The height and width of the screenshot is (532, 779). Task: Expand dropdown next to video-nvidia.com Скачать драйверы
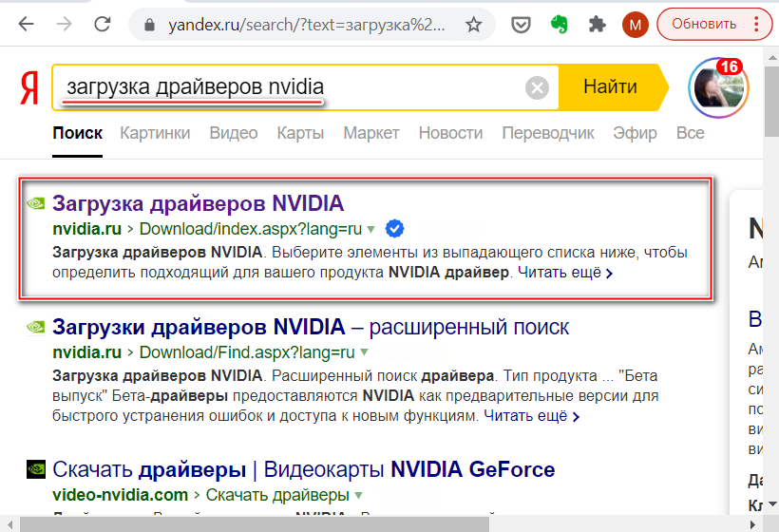359,495
